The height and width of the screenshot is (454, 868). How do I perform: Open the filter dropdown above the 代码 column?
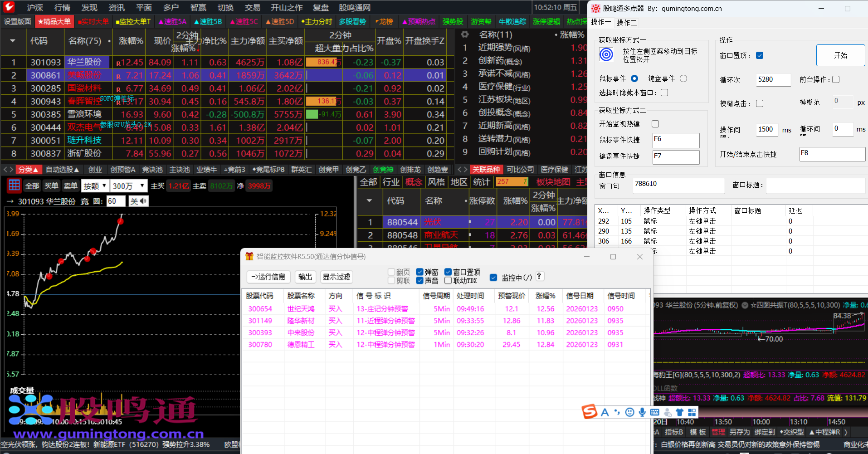tap(13, 41)
